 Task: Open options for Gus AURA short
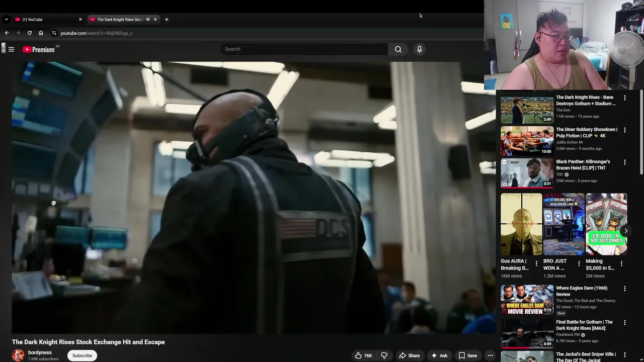coord(536,263)
